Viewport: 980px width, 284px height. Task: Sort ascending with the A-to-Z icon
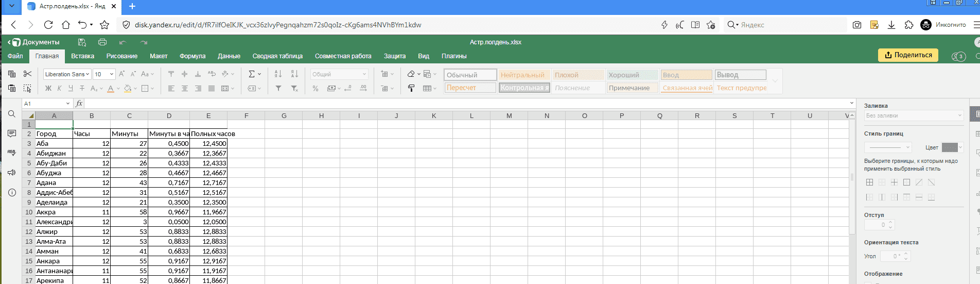(x=278, y=74)
